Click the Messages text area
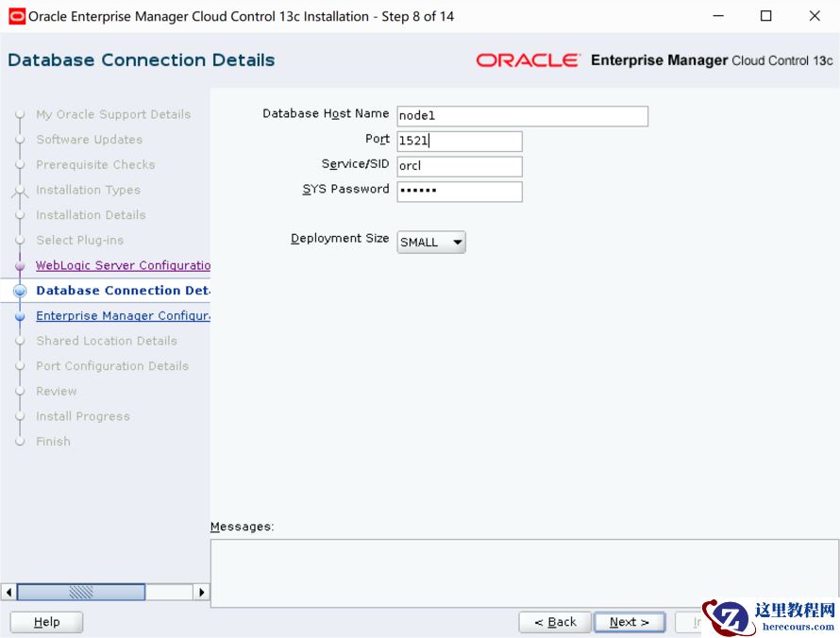Image resolution: width=840 pixels, height=638 pixels. tap(525, 573)
